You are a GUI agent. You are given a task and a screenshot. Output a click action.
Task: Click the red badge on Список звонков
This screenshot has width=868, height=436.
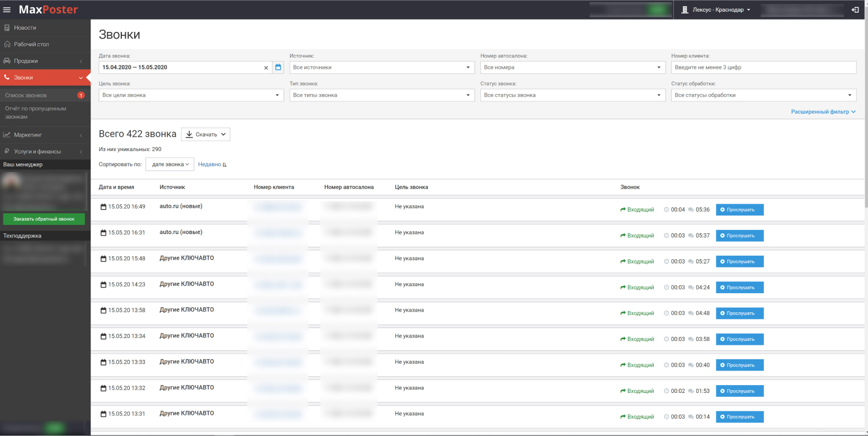coord(81,95)
